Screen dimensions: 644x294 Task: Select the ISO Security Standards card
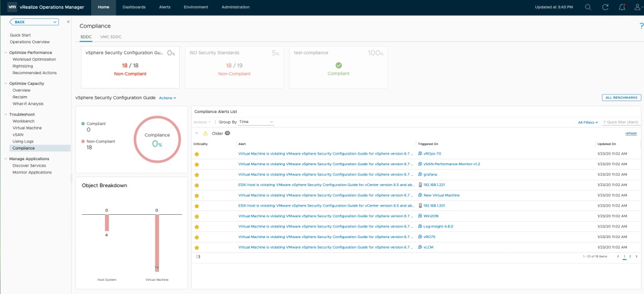(x=234, y=67)
